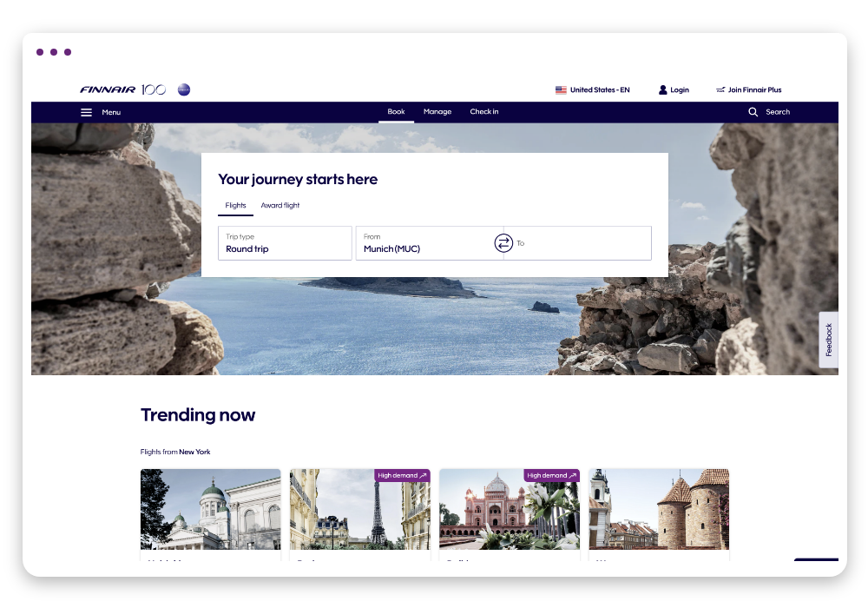
Task: Click the oneworld alliance badge
Action: pos(184,89)
